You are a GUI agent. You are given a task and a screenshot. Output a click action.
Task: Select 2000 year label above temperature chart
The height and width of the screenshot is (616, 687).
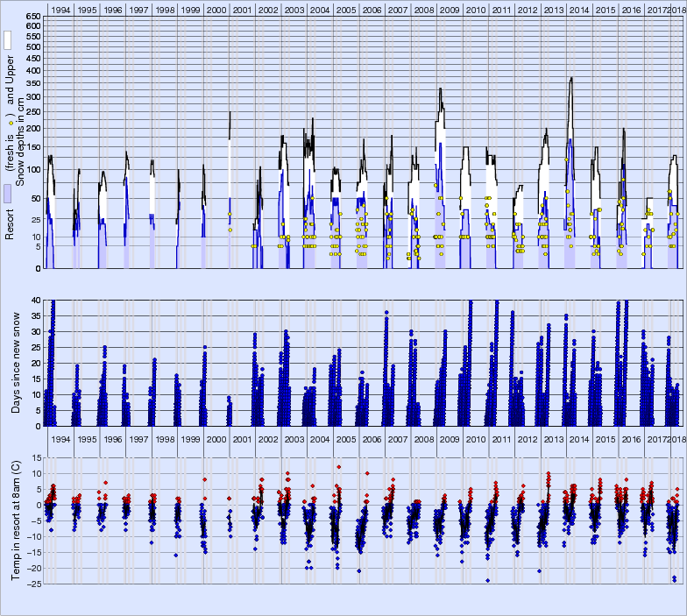(x=216, y=440)
